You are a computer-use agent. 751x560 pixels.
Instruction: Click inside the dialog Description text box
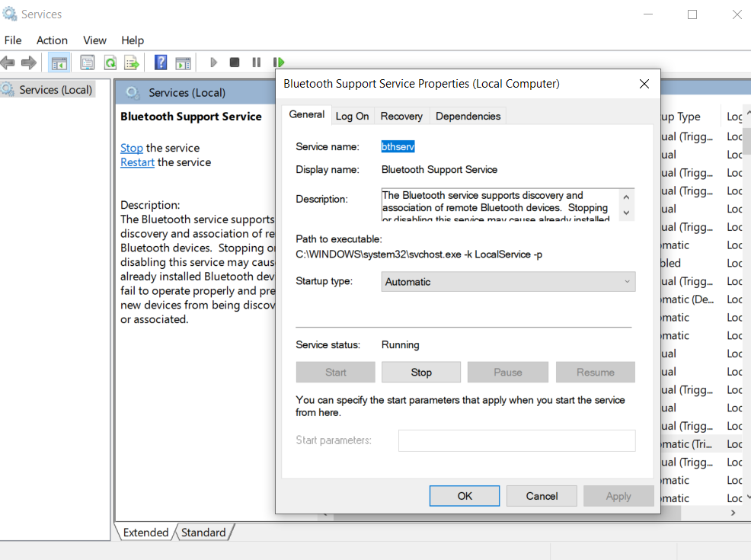coord(500,204)
